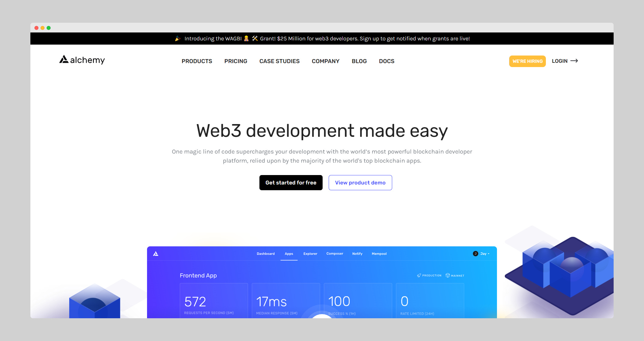Viewport: 644px width, 341px height.
Task: Click the View product demo button
Action: coord(360,183)
